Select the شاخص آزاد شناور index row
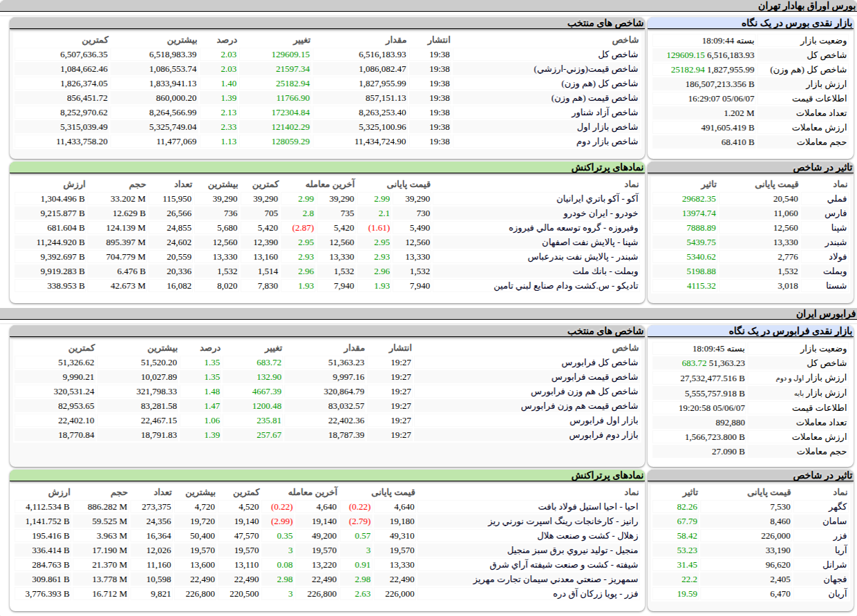 328,113
